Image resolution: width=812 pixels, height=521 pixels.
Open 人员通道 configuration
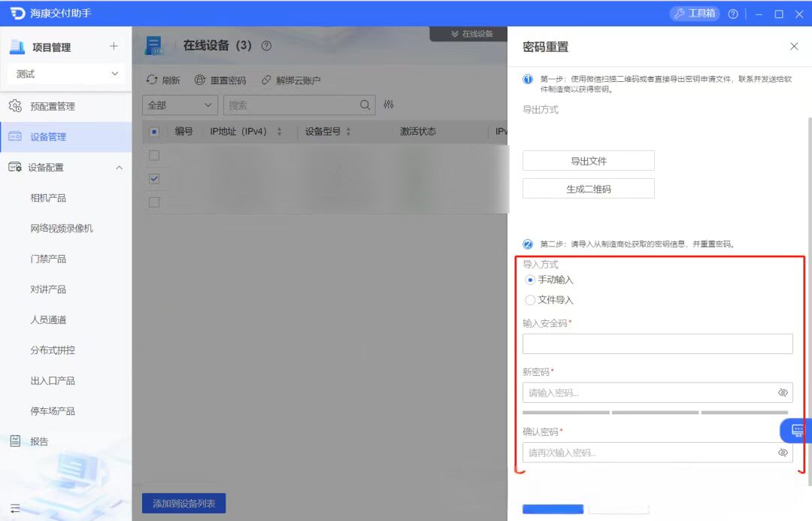(x=48, y=320)
